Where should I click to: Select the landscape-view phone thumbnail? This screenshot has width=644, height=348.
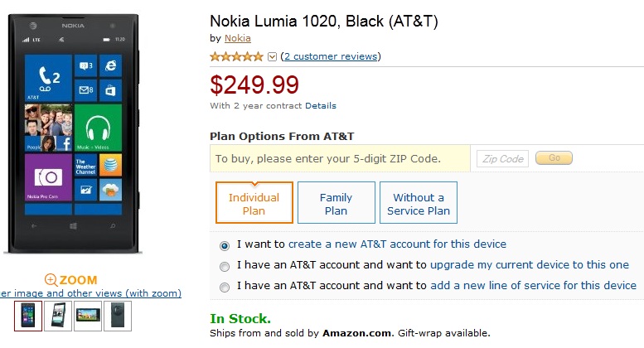pyautogui.click(x=88, y=316)
